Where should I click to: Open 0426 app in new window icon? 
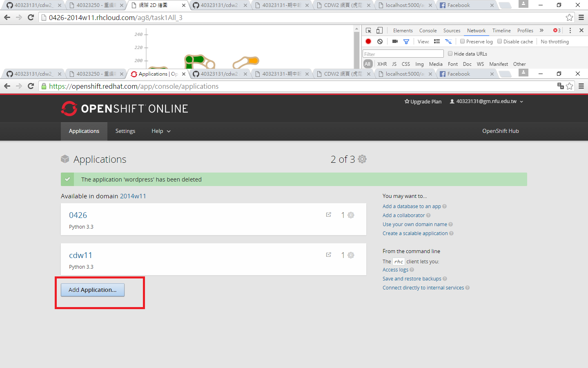click(329, 215)
